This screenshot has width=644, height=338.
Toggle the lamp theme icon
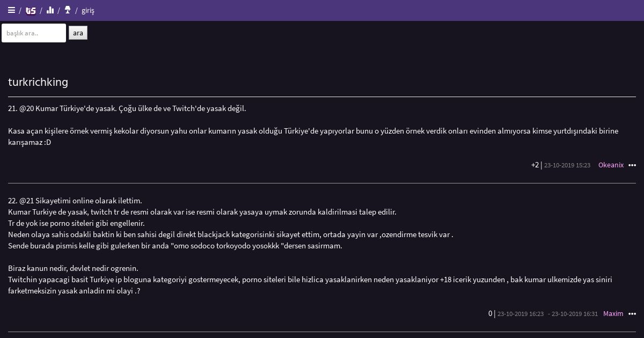[67, 10]
